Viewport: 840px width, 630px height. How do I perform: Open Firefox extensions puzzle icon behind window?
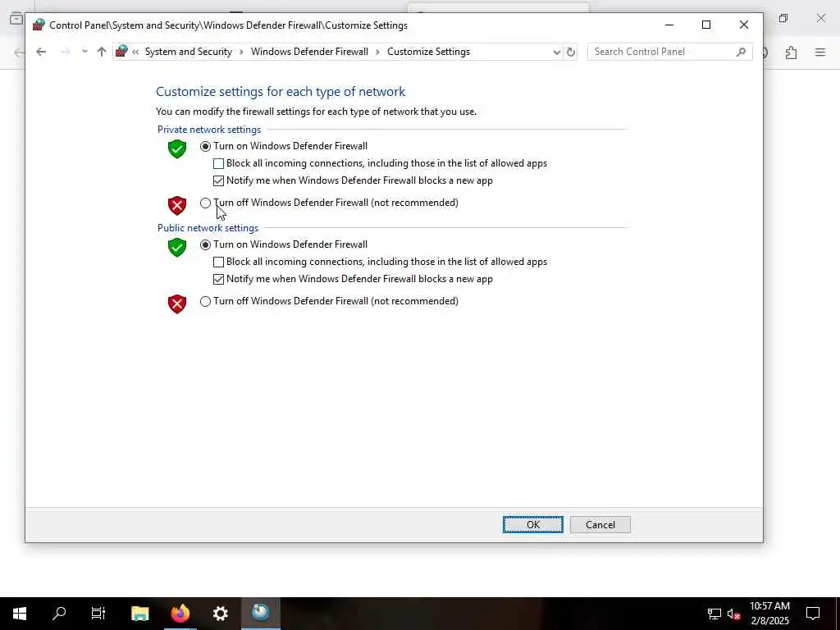pos(791,52)
